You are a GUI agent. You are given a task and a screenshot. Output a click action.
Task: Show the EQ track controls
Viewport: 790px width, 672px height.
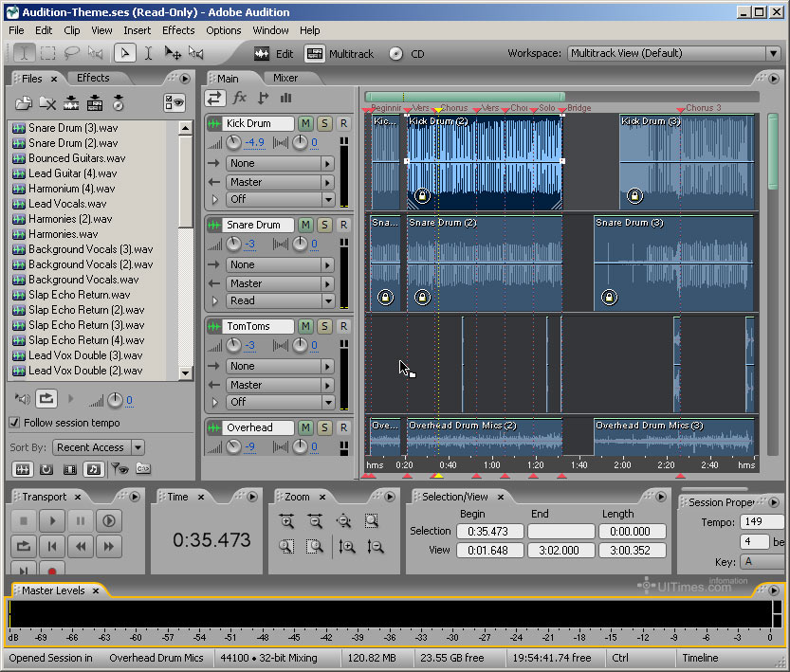286,98
